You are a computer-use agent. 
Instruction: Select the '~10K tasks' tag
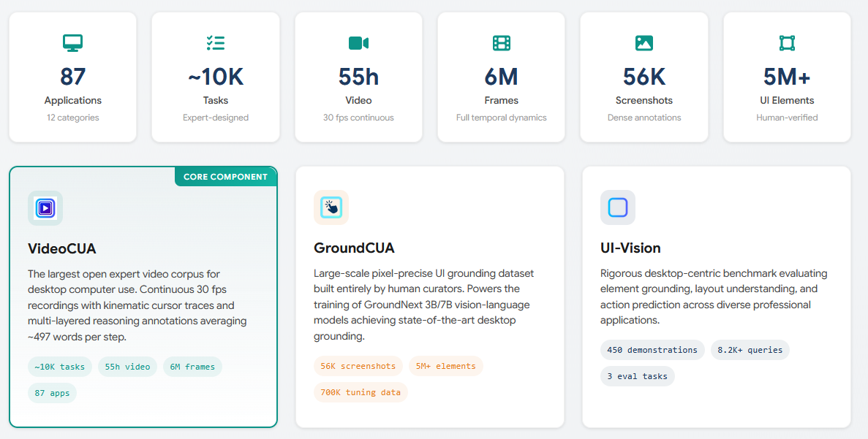coord(60,367)
